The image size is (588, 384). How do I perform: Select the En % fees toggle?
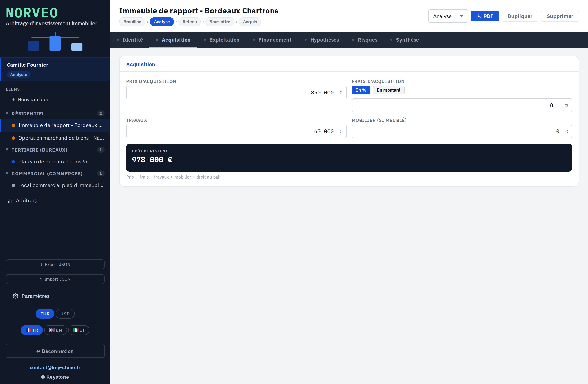point(361,90)
